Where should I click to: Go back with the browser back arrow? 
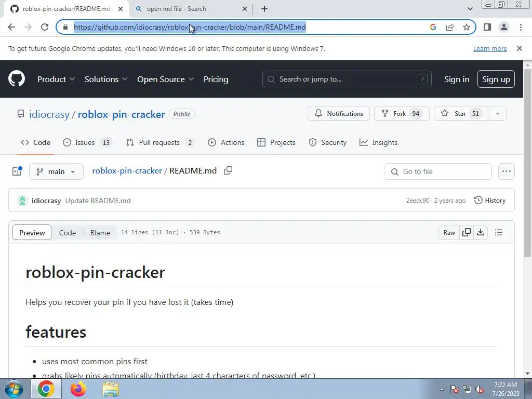pos(11,27)
